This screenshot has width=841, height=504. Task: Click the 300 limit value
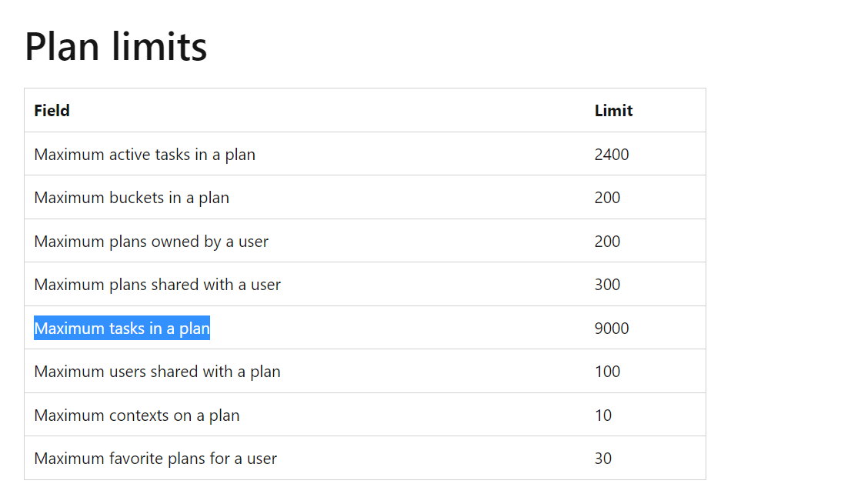click(607, 285)
